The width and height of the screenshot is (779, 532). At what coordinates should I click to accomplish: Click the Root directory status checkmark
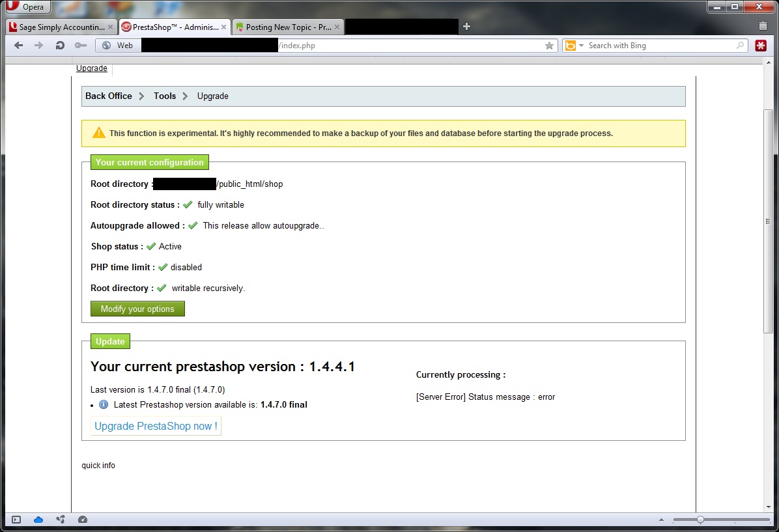click(188, 204)
